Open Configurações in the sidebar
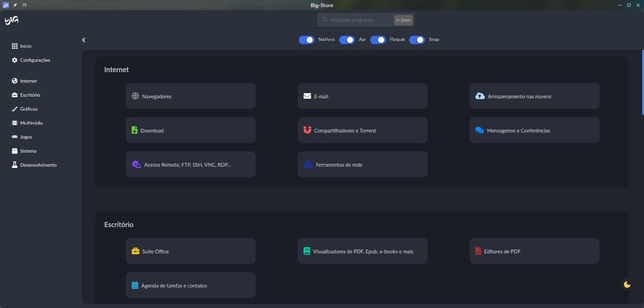 [x=35, y=60]
